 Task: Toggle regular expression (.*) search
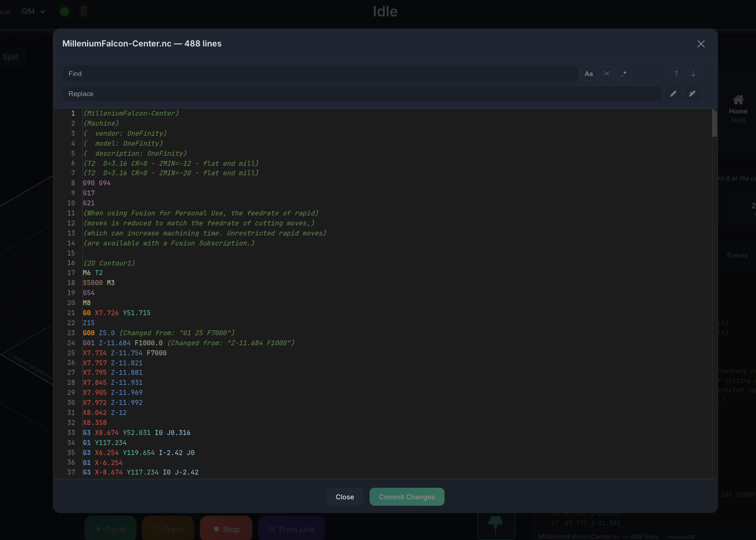pos(624,74)
